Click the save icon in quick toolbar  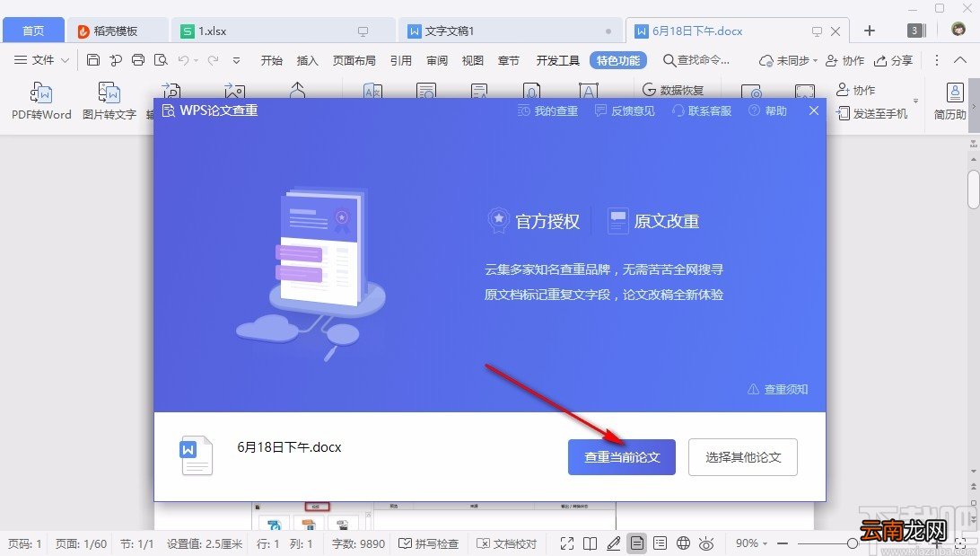tap(93, 60)
